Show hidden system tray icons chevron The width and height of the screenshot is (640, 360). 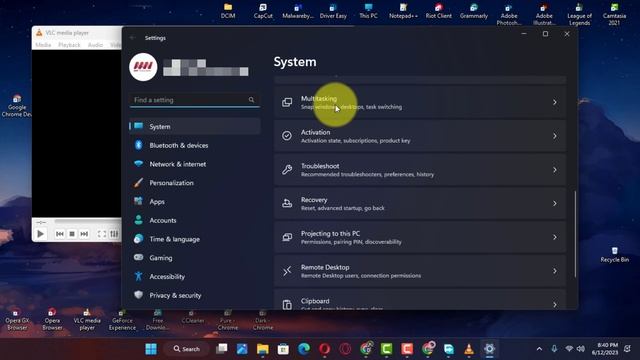click(539, 349)
